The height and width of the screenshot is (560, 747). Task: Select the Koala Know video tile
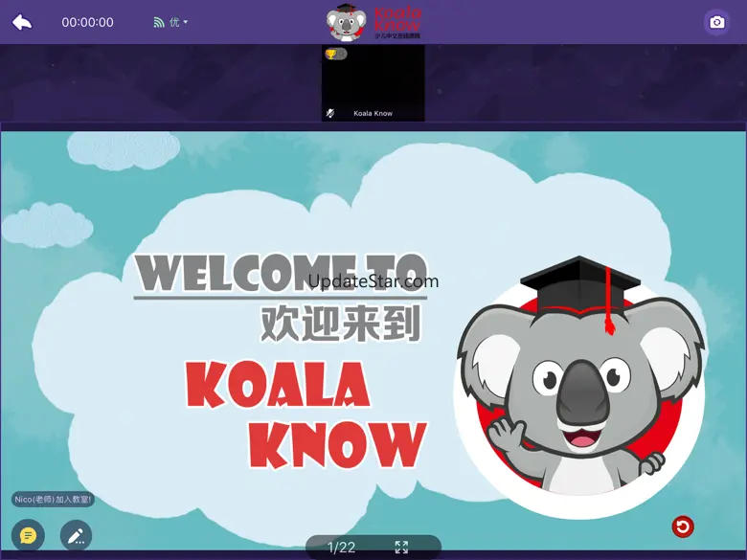click(373, 83)
